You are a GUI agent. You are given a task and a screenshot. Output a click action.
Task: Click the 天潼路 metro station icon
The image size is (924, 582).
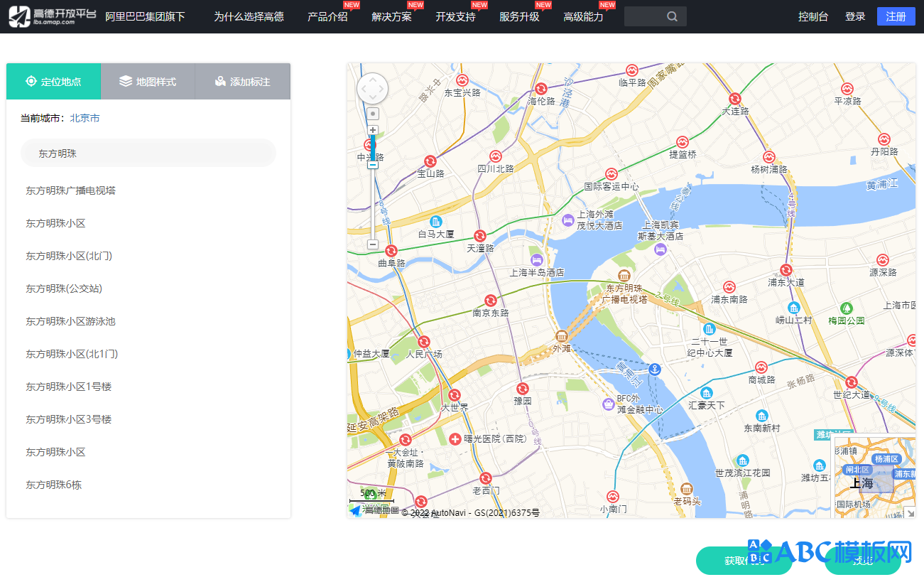point(480,236)
